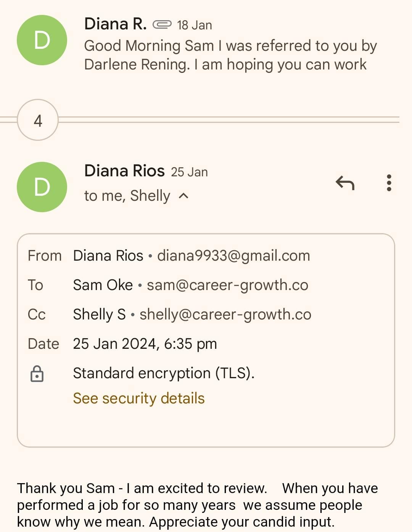412x532 pixels.
Task: Tap the Diana R. collapsed sender name
Action: pos(115,24)
